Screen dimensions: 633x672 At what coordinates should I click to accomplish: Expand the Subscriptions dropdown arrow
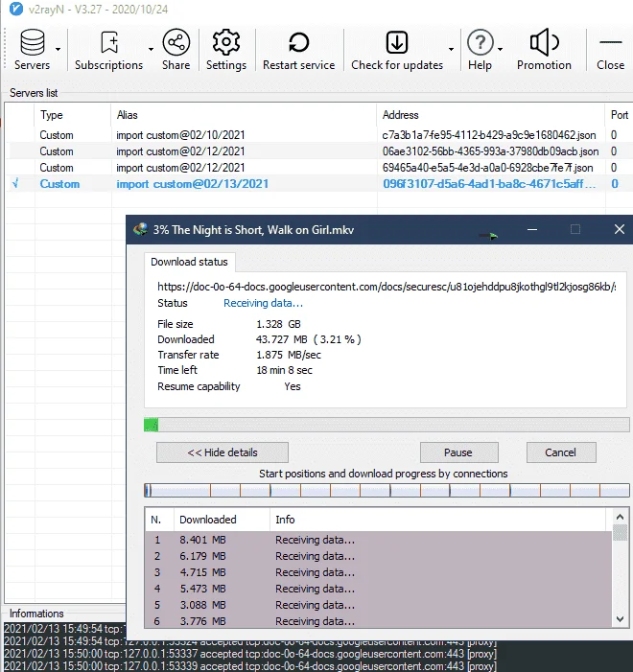[151, 49]
